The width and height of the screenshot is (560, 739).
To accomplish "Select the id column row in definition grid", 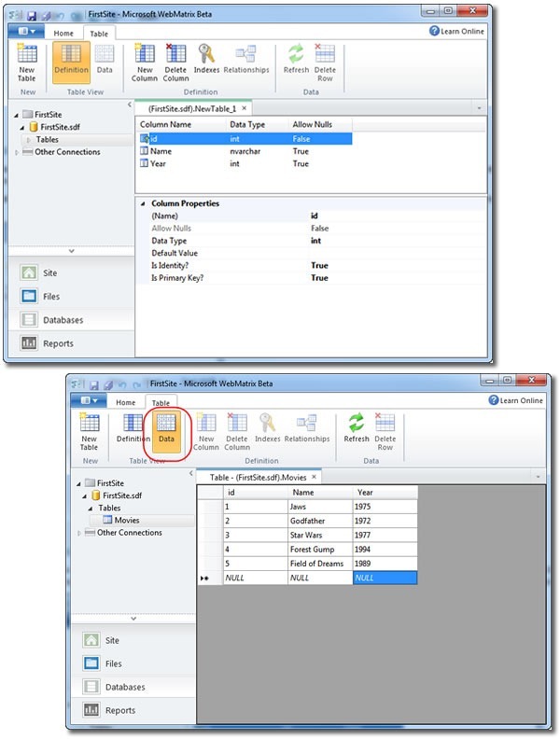I will coord(244,138).
